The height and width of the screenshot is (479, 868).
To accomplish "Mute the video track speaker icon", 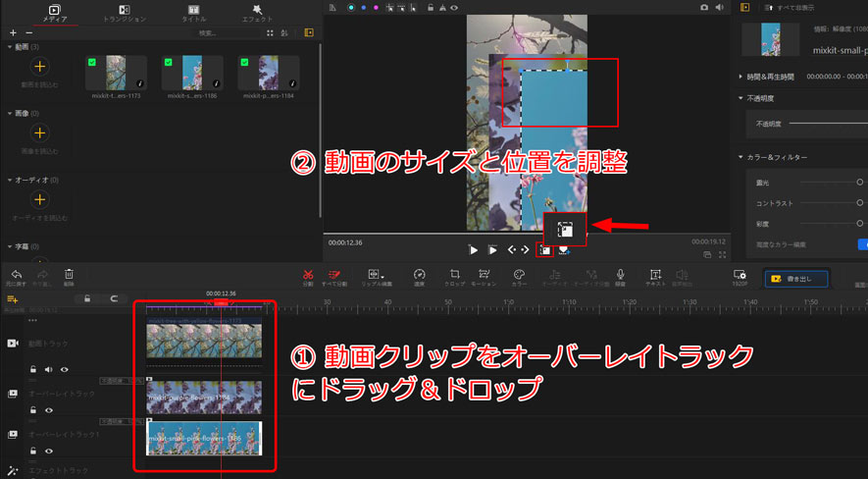I will click(49, 369).
